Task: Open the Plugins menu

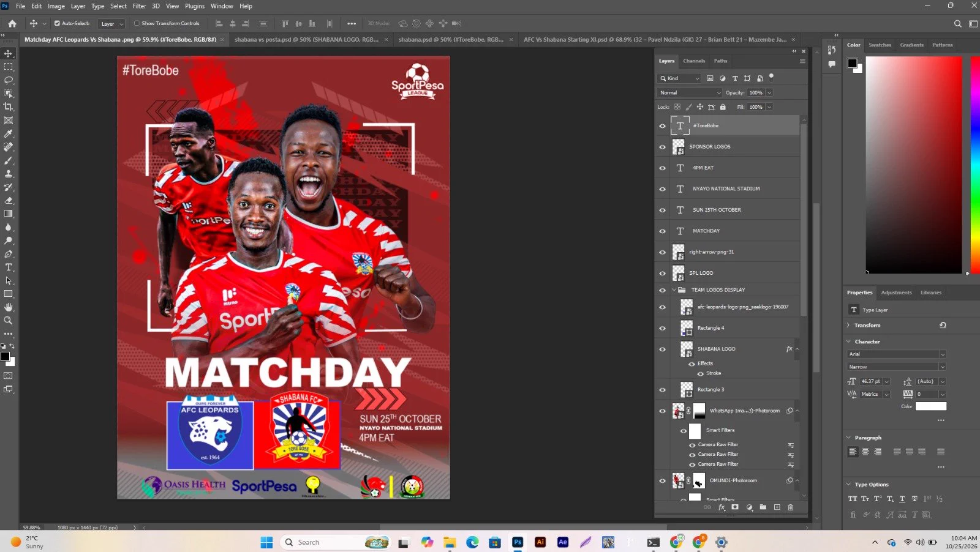Action: click(x=195, y=6)
